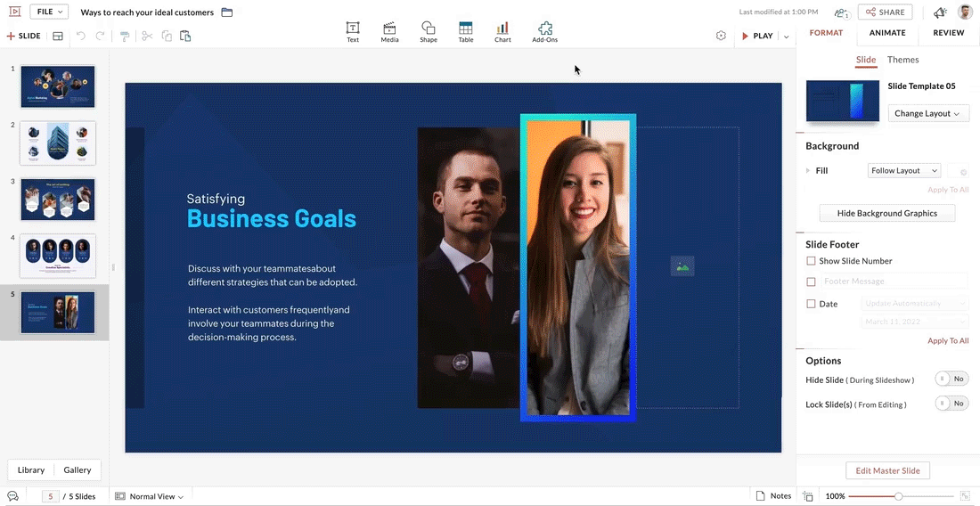The height and width of the screenshot is (506, 980).
Task: Select the Themes sub-tab
Action: [903, 60]
